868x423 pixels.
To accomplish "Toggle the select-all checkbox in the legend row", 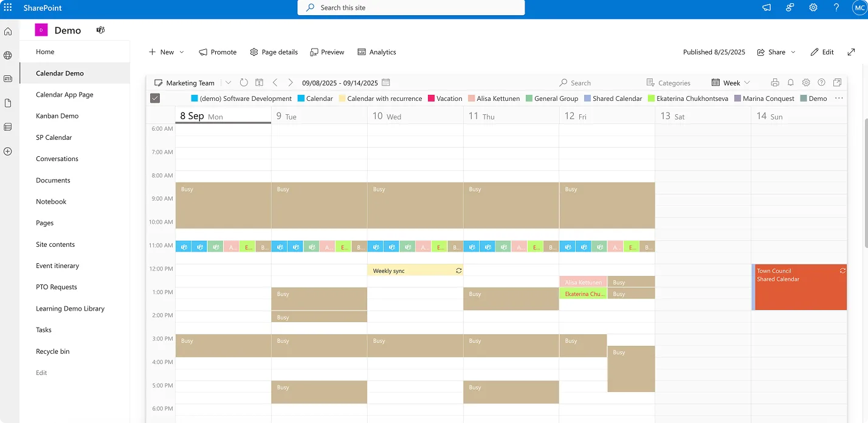I will (x=155, y=98).
